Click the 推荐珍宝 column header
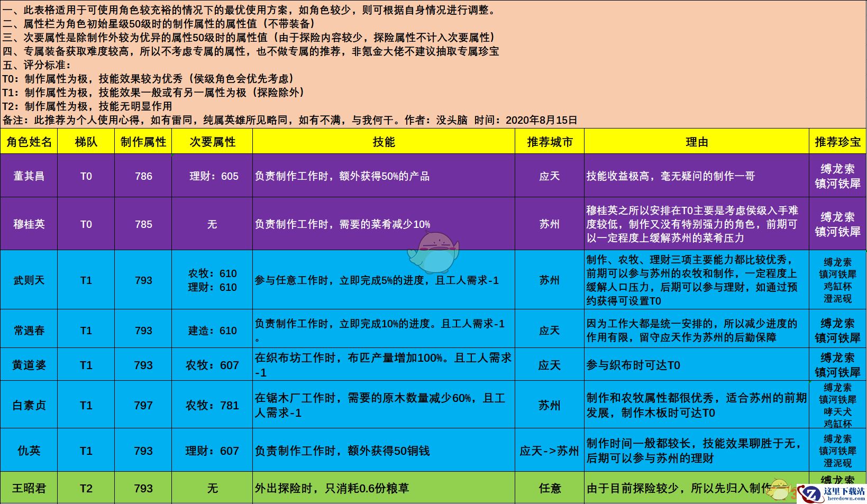This screenshot has width=867, height=504. coord(838,142)
